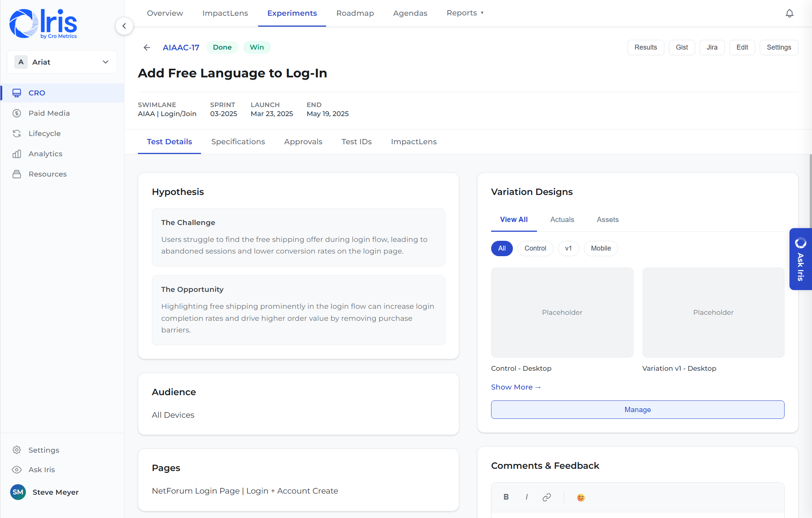Open the Ask Iris side panel

[801, 259]
